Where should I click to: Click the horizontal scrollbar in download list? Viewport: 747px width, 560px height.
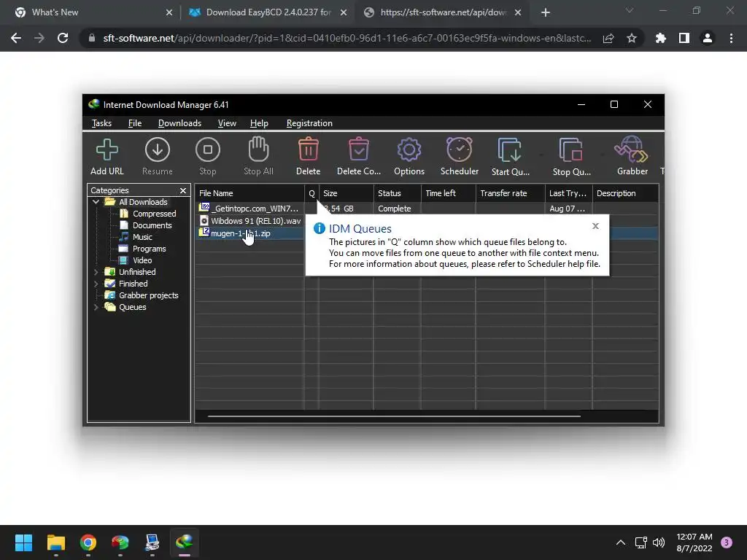[x=394, y=416]
